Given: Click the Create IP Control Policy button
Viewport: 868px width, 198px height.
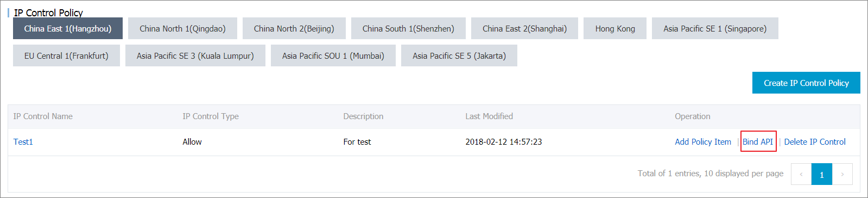Looking at the screenshot, I should point(806,83).
